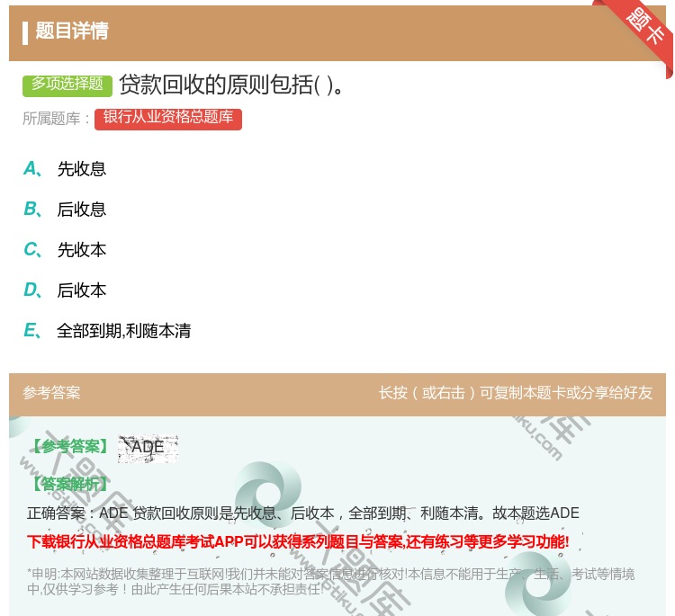Click the explanation line starting 正确答案：ADE
The width and height of the screenshot is (675, 616).
click(x=302, y=513)
